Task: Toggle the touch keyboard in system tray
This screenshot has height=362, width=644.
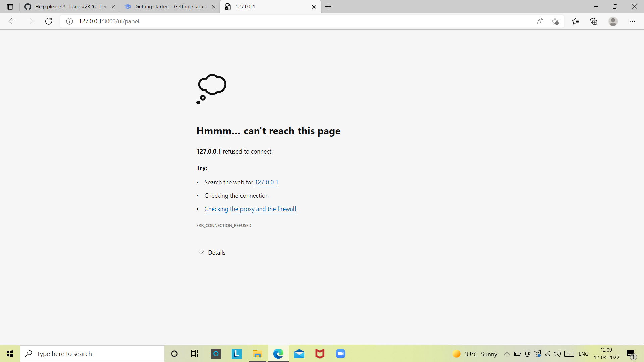Action: click(570, 354)
